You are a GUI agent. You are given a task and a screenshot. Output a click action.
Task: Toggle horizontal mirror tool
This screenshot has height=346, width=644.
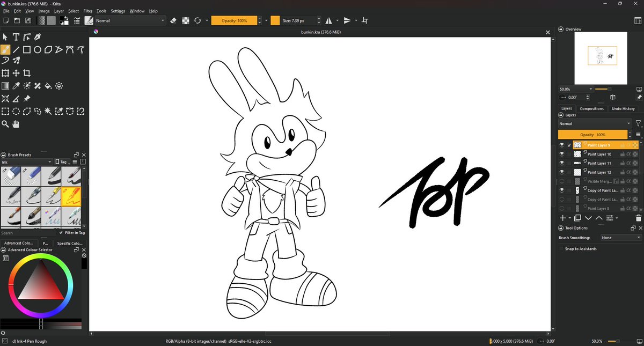(x=329, y=20)
